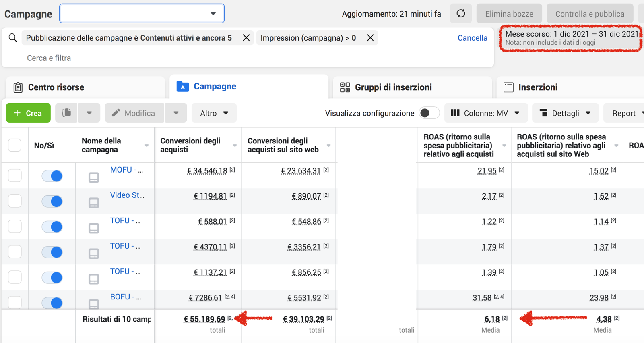Click the pencil Modifica button

[x=134, y=113]
